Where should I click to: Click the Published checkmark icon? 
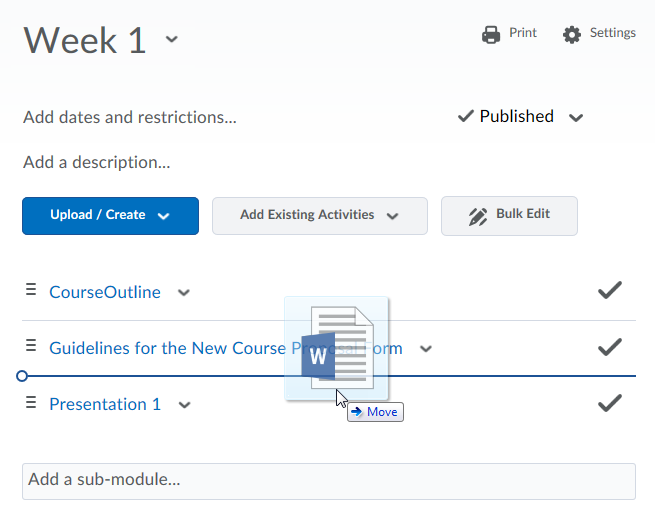coord(466,117)
